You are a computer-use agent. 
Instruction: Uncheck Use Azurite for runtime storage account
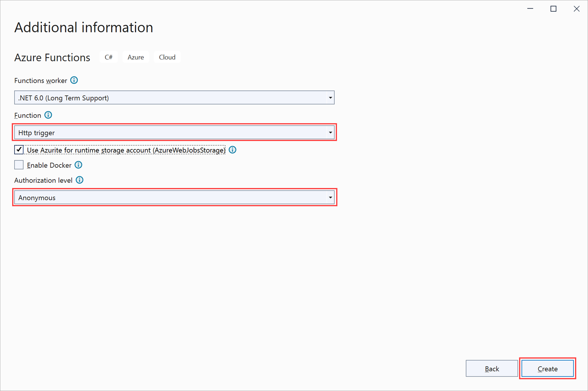[x=19, y=150]
